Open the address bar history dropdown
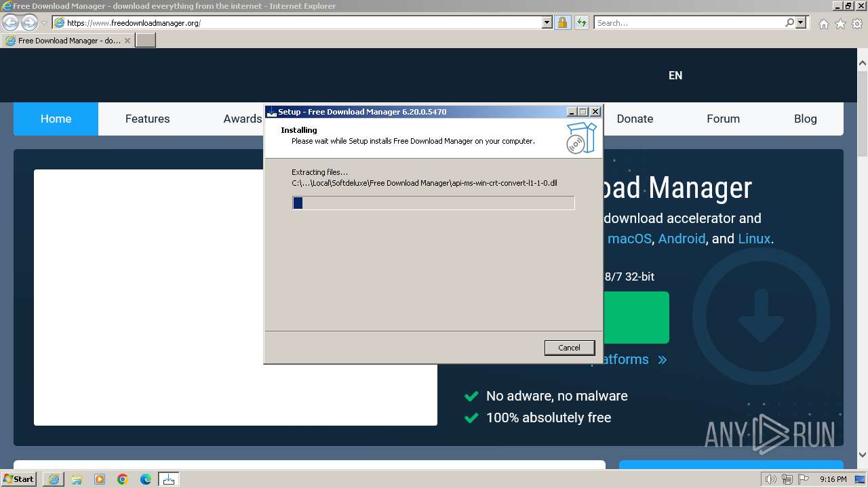 click(x=547, y=22)
